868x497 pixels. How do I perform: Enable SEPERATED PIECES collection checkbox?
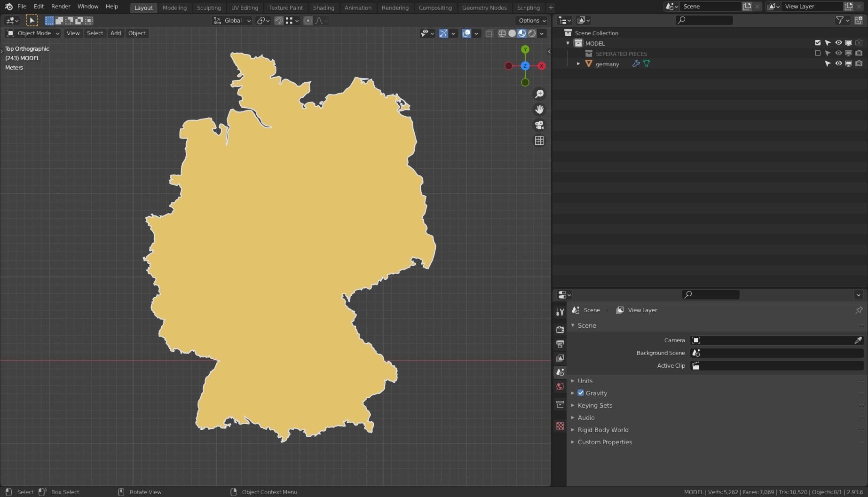[x=818, y=53]
